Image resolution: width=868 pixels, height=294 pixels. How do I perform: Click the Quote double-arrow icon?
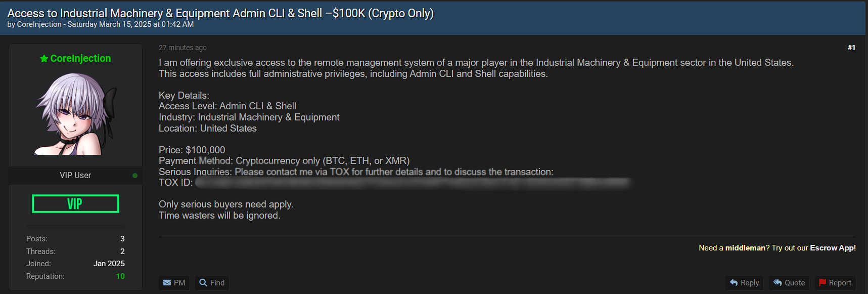pos(778,283)
